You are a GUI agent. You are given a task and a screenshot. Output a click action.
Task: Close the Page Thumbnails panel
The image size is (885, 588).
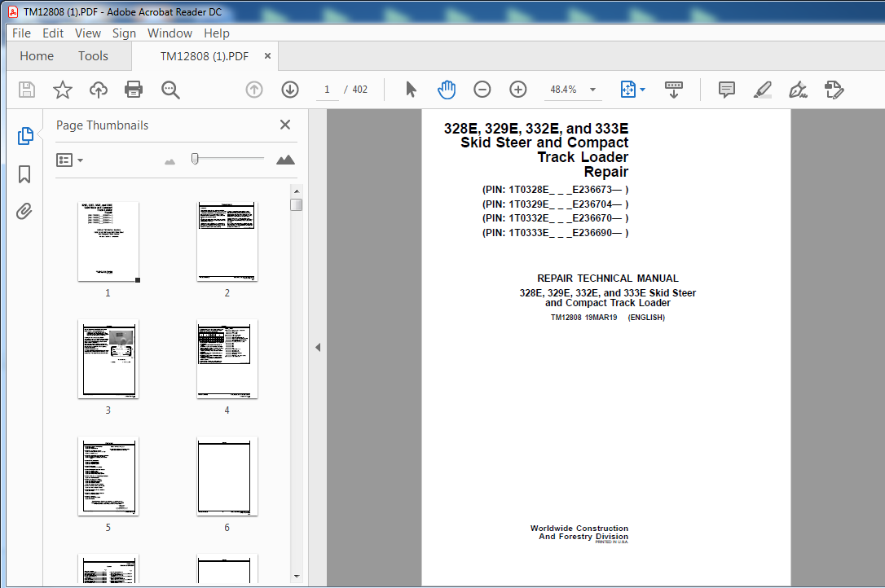pos(285,125)
